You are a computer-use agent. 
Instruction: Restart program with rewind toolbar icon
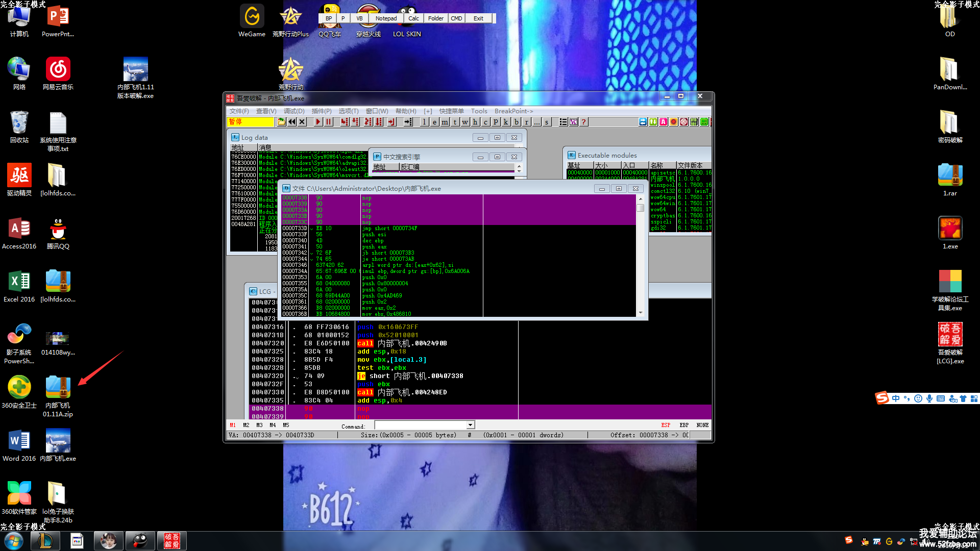(x=291, y=122)
